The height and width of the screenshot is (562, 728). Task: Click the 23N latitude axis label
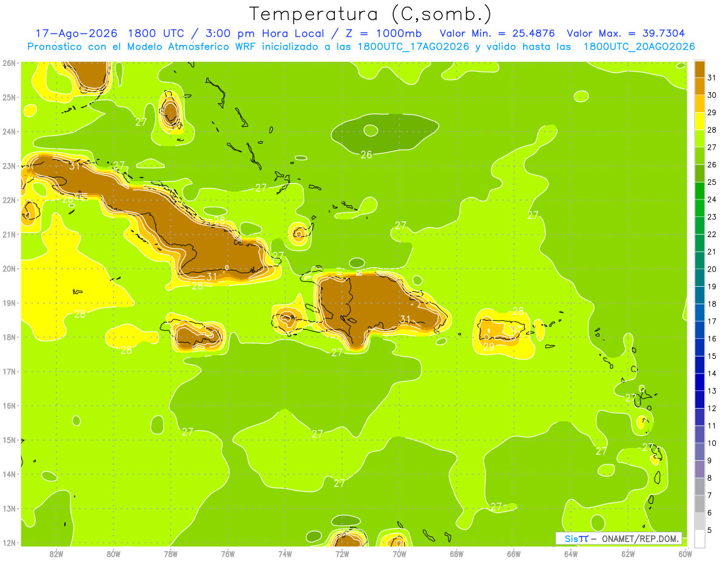click(x=9, y=166)
